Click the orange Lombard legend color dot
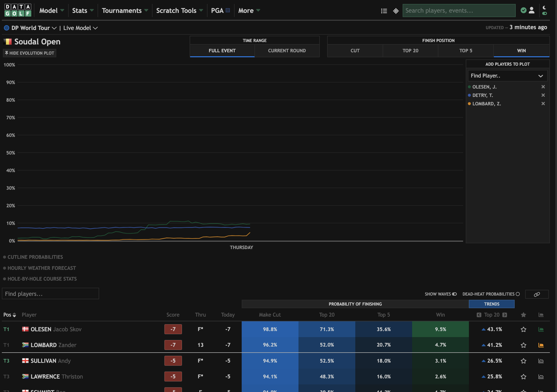Viewport: 557px width, 392px height. 469,104
